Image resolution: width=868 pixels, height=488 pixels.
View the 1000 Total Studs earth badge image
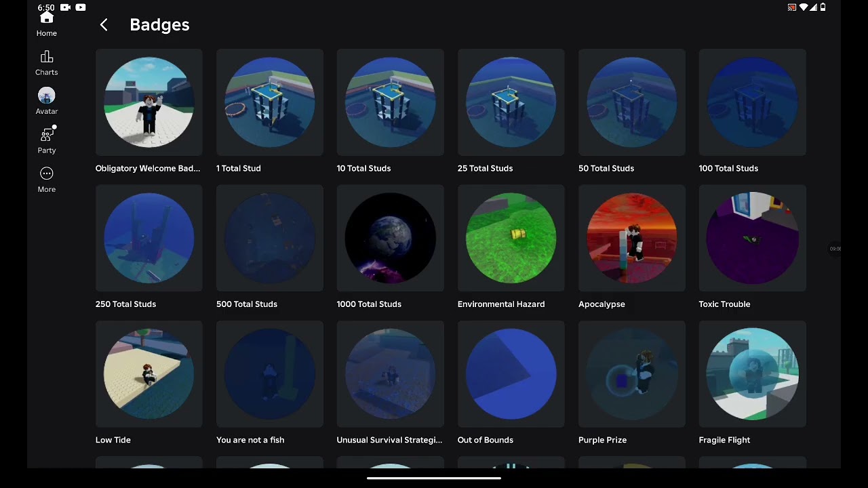[391, 238]
